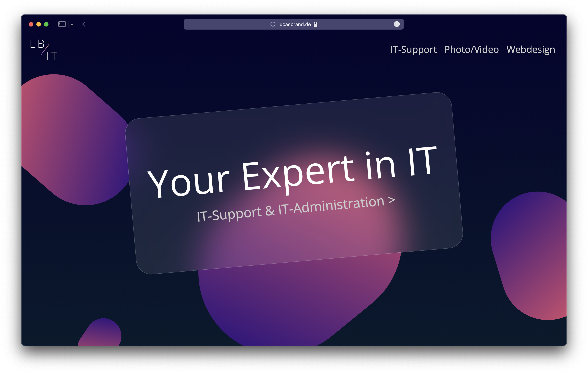Expand the tab group chevron dropdown
The height and width of the screenshot is (374, 588).
click(x=72, y=24)
